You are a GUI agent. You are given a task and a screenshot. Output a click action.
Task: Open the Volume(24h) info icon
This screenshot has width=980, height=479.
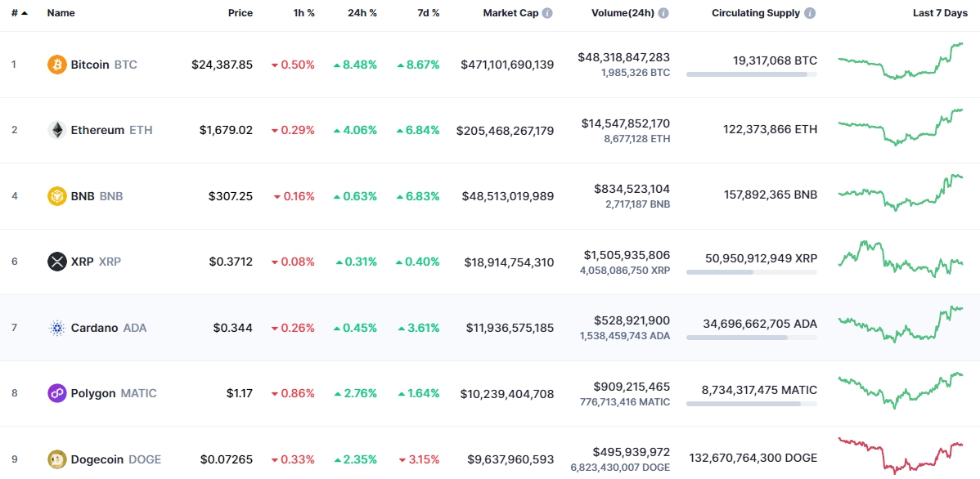pyautogui.click(x=663, y=13)
